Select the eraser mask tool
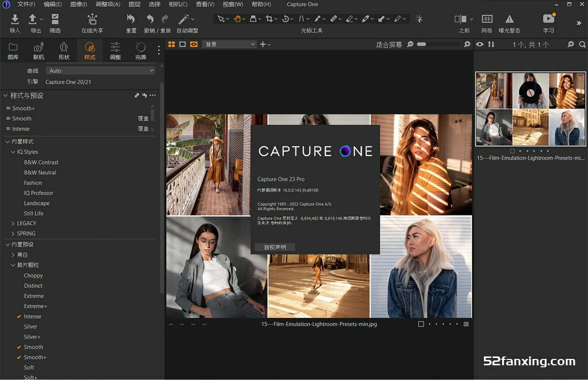This screenshot has width=588, height=380. (x=349, y=19)
